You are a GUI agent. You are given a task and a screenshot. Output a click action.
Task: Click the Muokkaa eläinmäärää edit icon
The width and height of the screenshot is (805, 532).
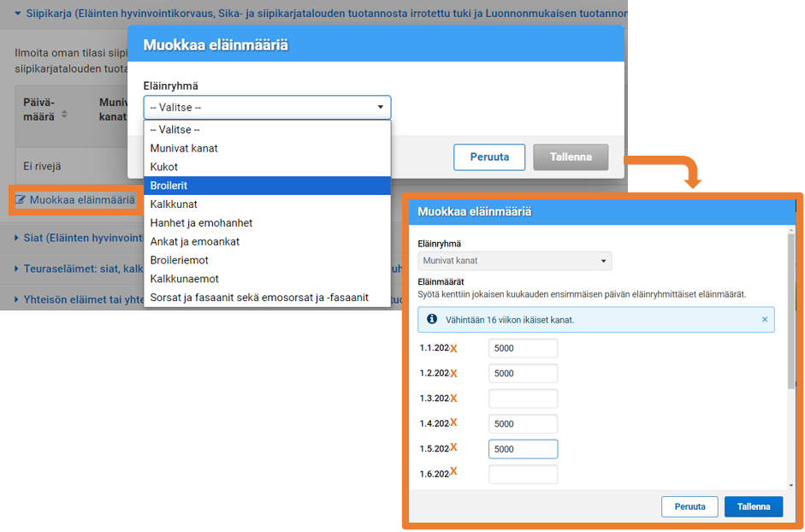pos(21,200)
